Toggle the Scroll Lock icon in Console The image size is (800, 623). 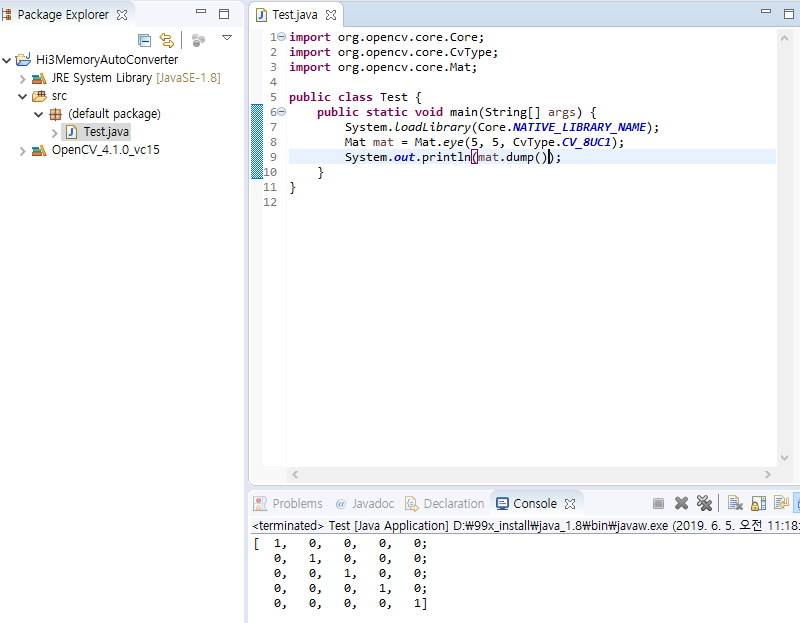758,503
